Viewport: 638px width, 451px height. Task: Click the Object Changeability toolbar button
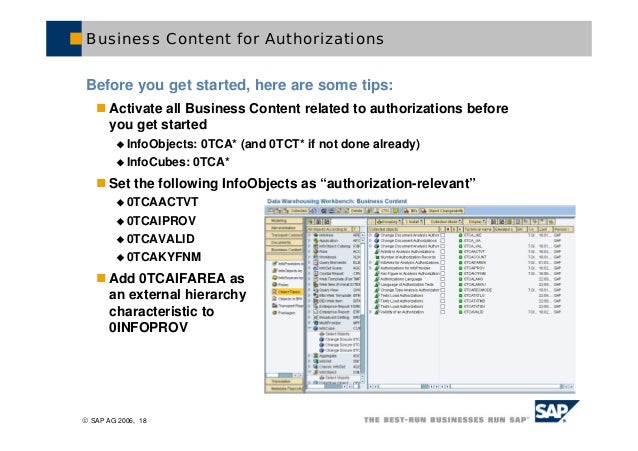(442, 211)
